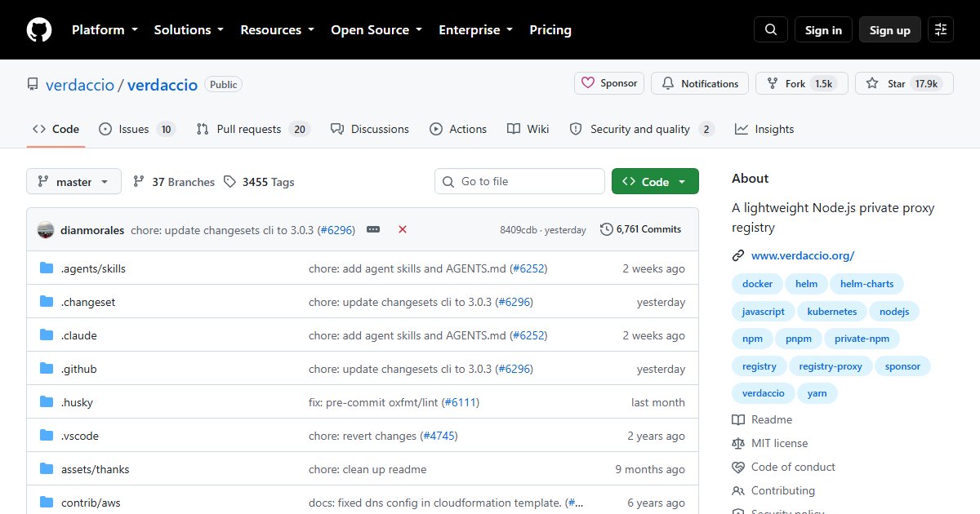Image resolution: width=980 pixels, height=514 pixels.
Task: Click the javascript topic tag
Action: 764,312
